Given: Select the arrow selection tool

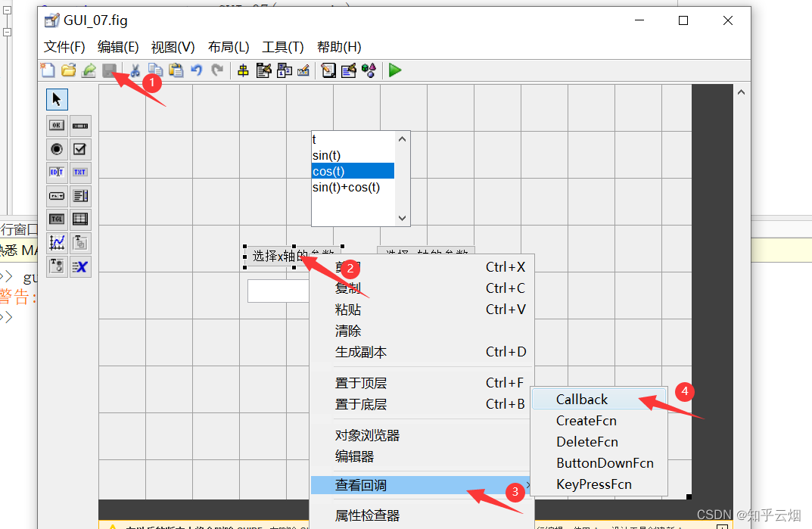Looking at the screenshot, I should (x=57, y=99).
